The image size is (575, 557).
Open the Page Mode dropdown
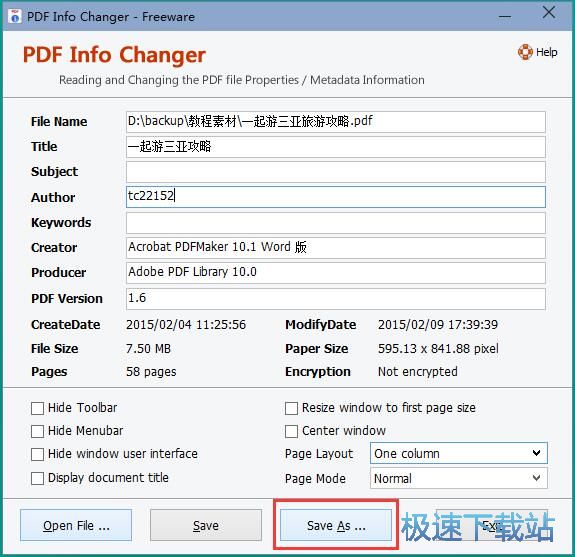(458, 478)
